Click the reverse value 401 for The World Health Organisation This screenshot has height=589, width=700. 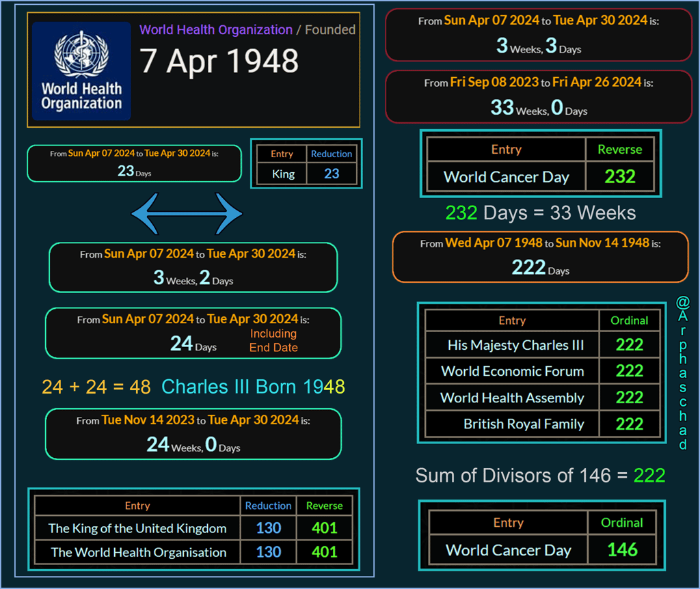[x=325, y=552]
